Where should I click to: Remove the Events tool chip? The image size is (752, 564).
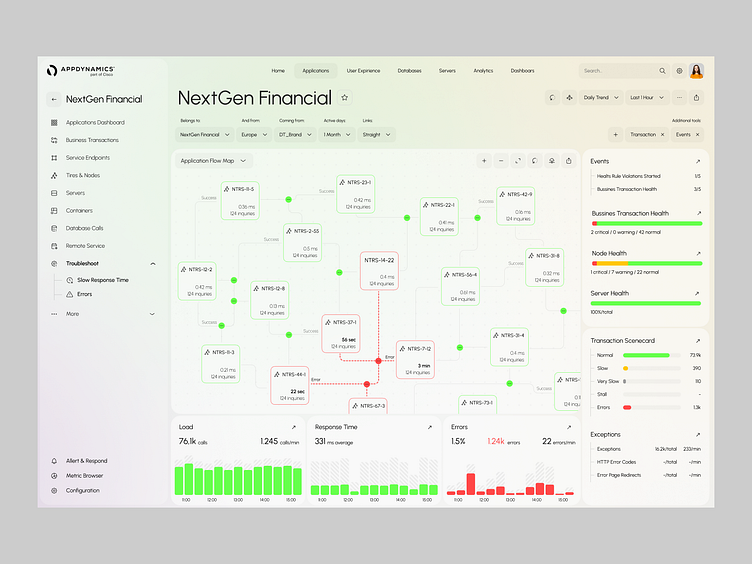[697, 135]
